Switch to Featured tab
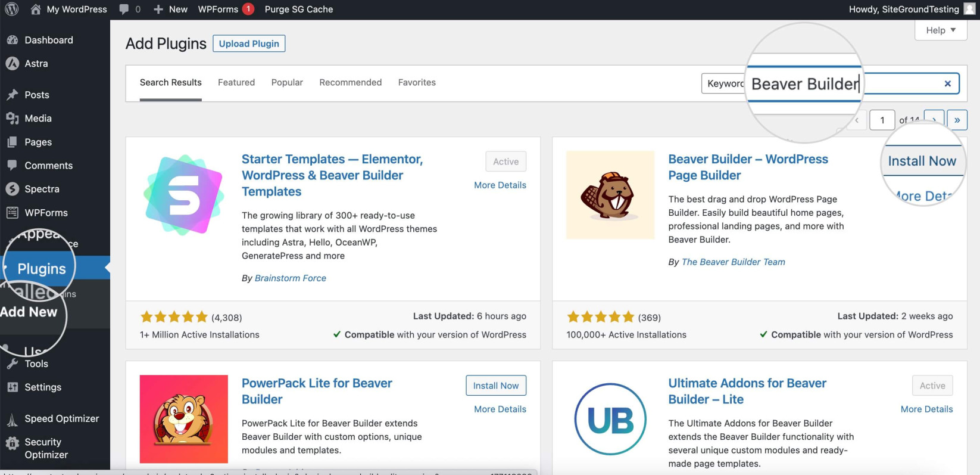This screenshot has height=475, width=980. [x=236, y=82]
